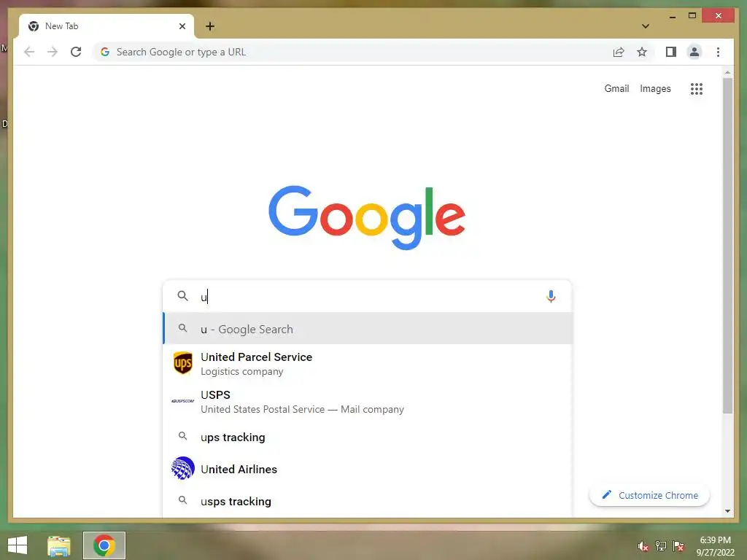The height and width of the screenshot is (560, 747).
Task: Minimize the Chrome window
Action: pyautogui.click(x=672, y=16)
